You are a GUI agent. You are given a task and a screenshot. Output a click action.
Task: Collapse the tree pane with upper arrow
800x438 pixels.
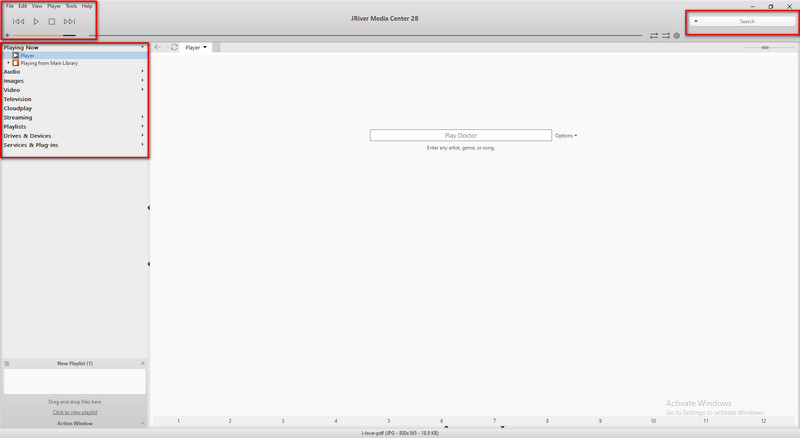tap(148, 208)
